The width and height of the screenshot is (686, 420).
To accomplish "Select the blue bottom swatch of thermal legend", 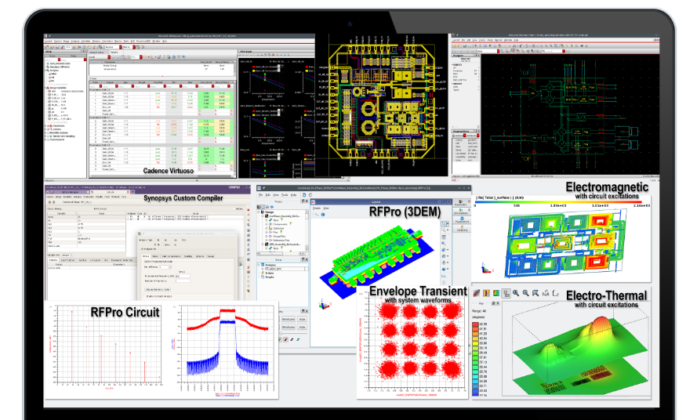I will coord(476,395).
